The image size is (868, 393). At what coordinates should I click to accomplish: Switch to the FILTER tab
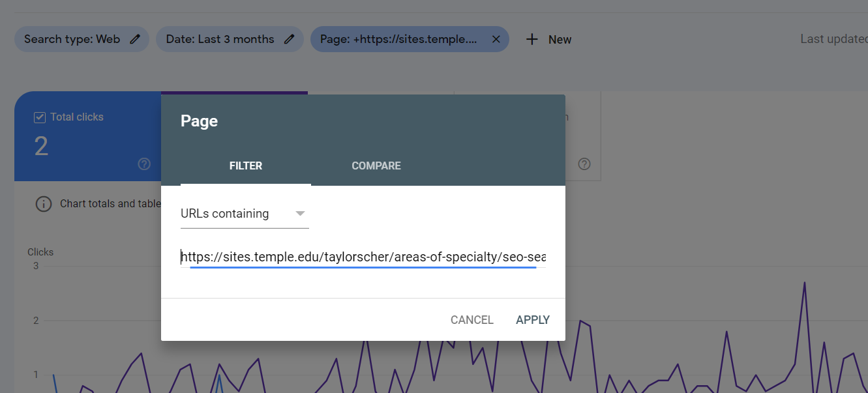click(x=246, y=166)
